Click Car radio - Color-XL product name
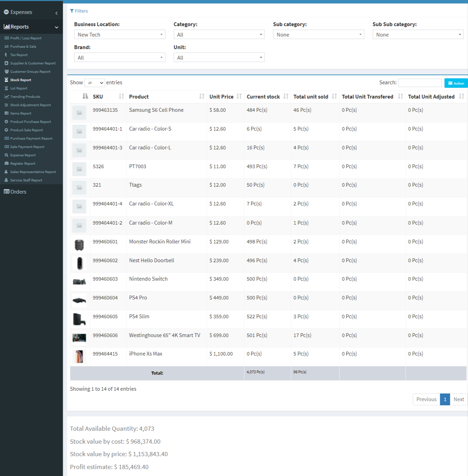 pos(151,204)
